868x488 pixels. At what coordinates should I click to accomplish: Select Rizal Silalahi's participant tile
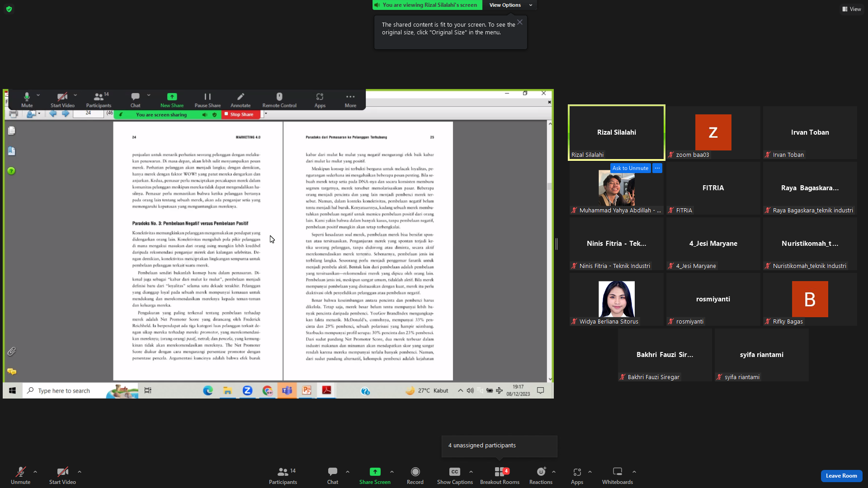tap(616, 132)
